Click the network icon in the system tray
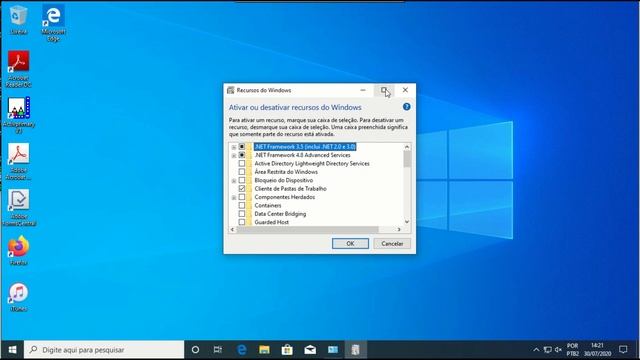The height and width of the screenshot is (360, 640). click(547, 350)
